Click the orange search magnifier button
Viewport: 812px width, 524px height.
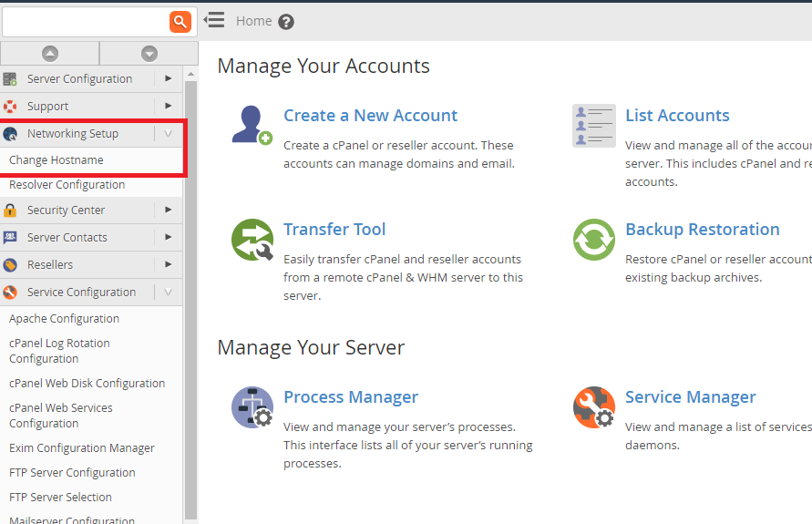click(180, 22)
